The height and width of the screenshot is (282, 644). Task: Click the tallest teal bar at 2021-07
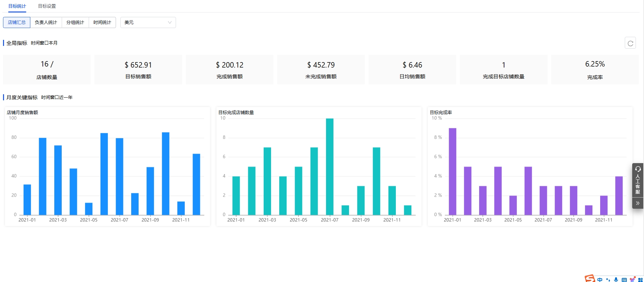tap(330, 166)
